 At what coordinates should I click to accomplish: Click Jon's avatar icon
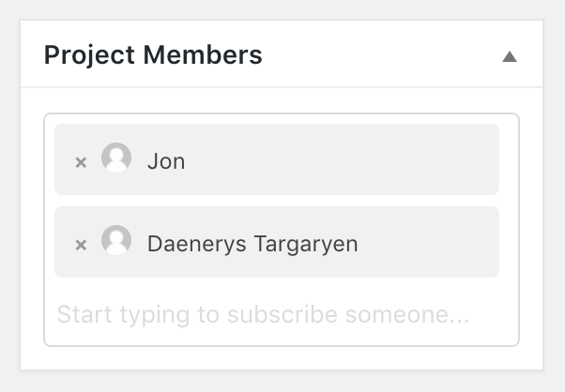tap(116, 158)
